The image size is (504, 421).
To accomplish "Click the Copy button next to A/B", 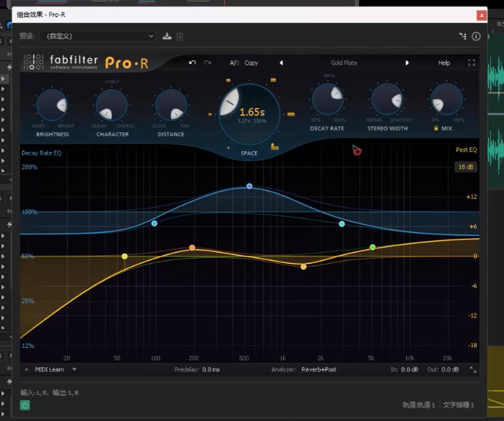I will (251, 63).
